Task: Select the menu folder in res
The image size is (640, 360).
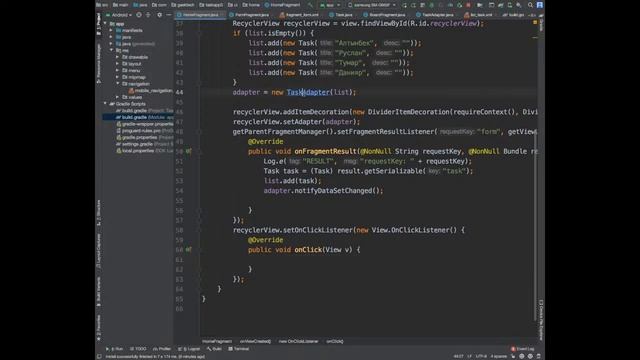Action: 131,70
